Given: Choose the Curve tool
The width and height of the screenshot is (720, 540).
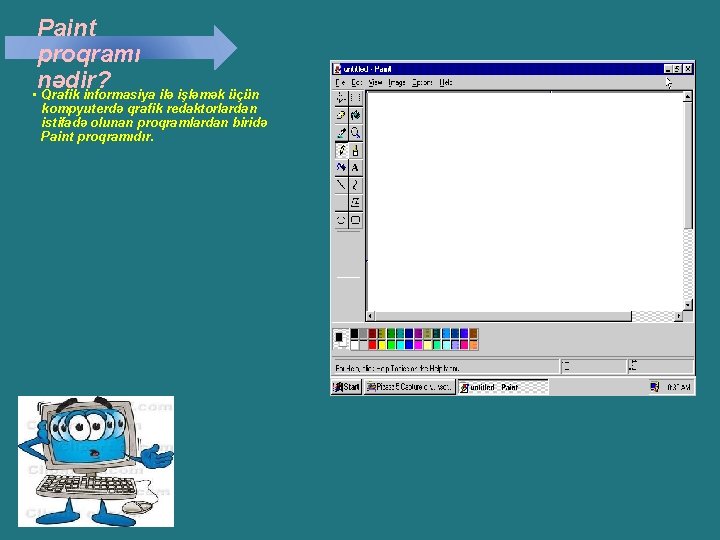Looking at the screenshot, I should (x=355, y=185).
